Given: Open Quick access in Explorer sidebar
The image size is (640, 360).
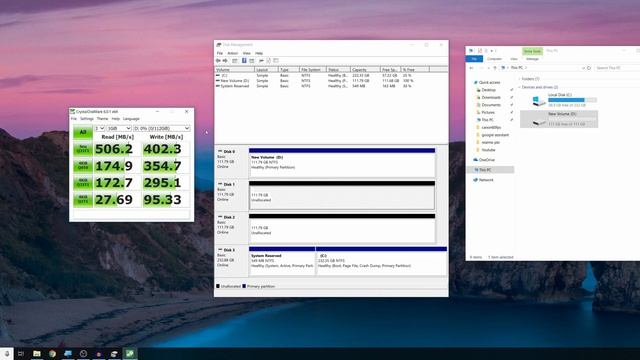Looking at the screenshot, I should (x=487, y=82).
